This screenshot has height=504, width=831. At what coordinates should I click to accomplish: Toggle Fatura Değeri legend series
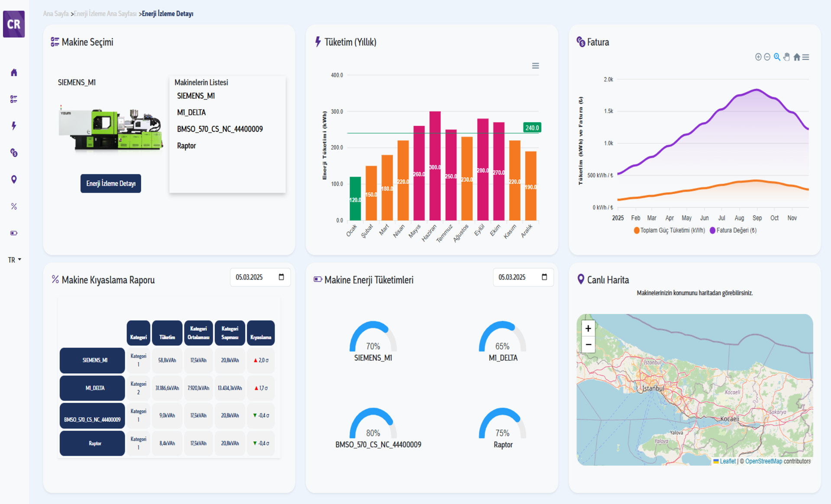[x=736, y=230]
